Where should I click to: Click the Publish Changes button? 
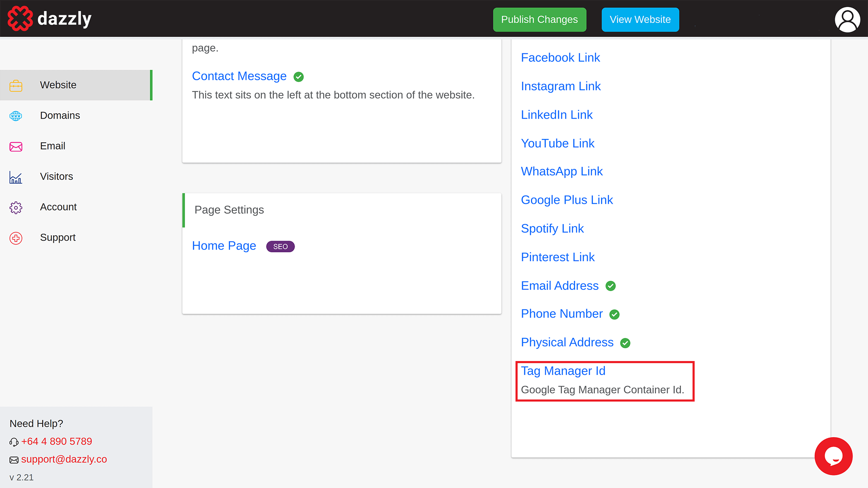coord(540,19)
